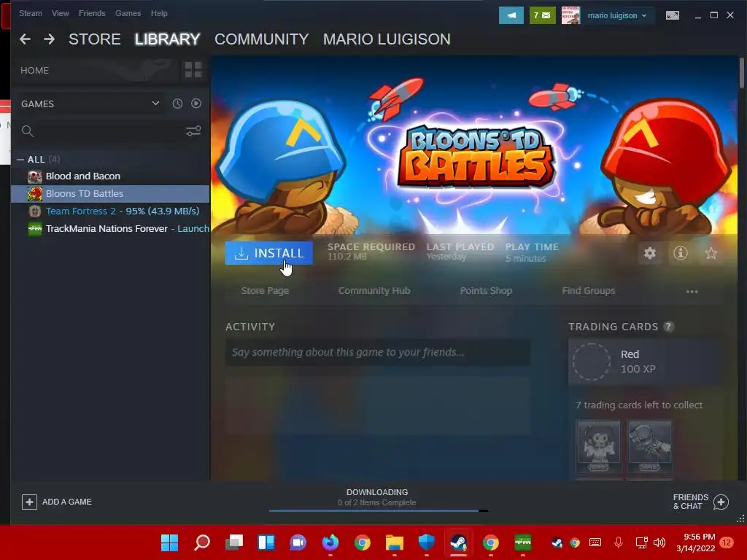747x560 pixels.
Task: Open the Red 100 XP badge card
Action: 644,362
